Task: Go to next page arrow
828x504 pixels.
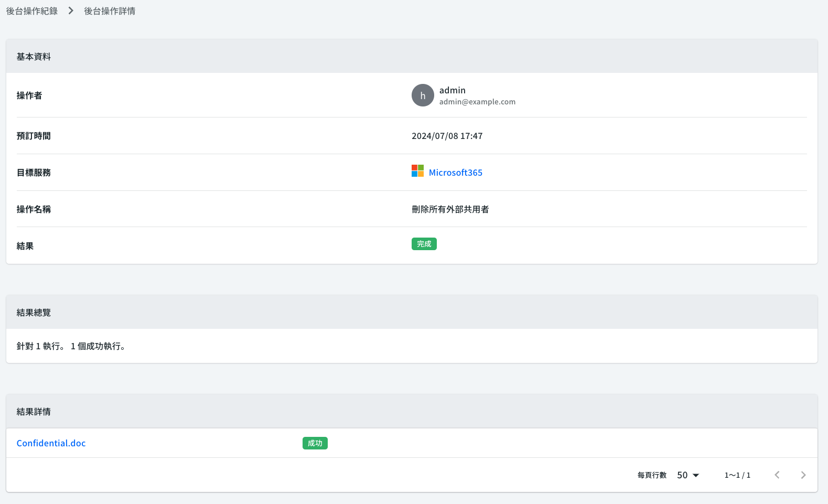Action: (803, 475)
